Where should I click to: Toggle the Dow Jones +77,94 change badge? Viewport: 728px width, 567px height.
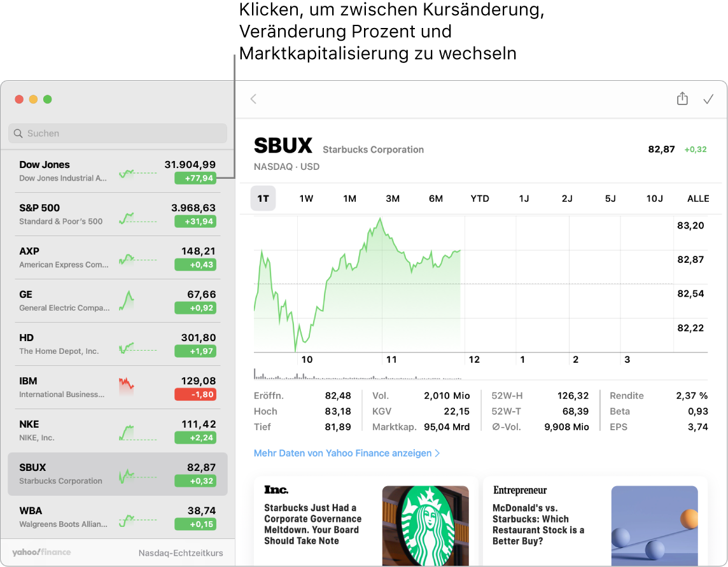(x=195, y=178)
